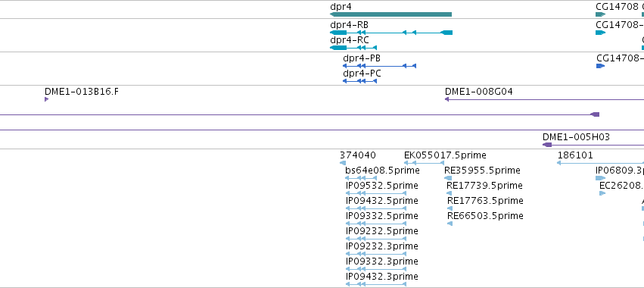Click the DME1-013B16.F label
This screenshot has height=288, width=644.
pyautogui.click(x=81, y=92)
